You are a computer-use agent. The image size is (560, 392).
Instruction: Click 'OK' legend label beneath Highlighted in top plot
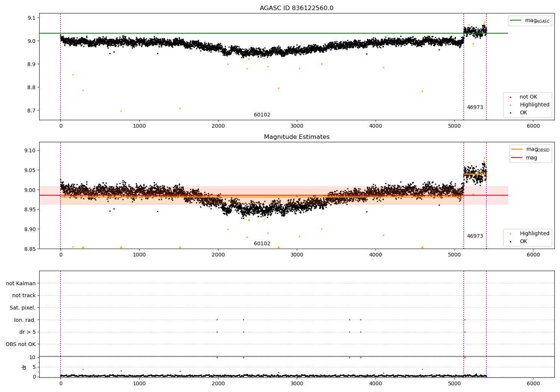click(x=523, y=113)
